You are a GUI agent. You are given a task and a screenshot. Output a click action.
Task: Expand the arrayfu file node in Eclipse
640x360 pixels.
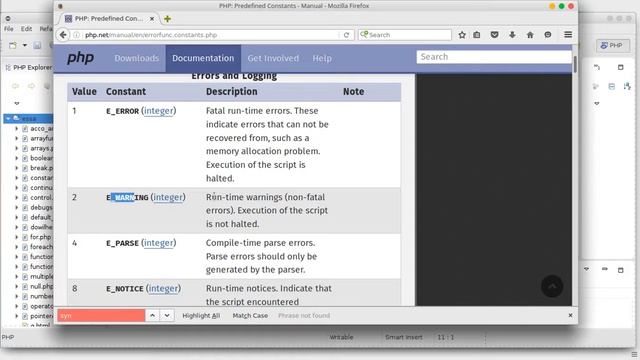pyautogui.click(x=16, y=138)
